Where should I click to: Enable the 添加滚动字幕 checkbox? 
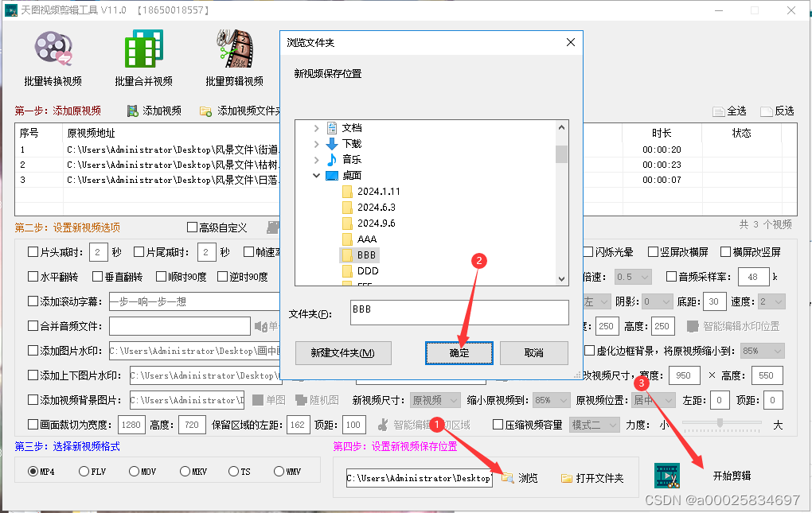(x=33, y=301)
